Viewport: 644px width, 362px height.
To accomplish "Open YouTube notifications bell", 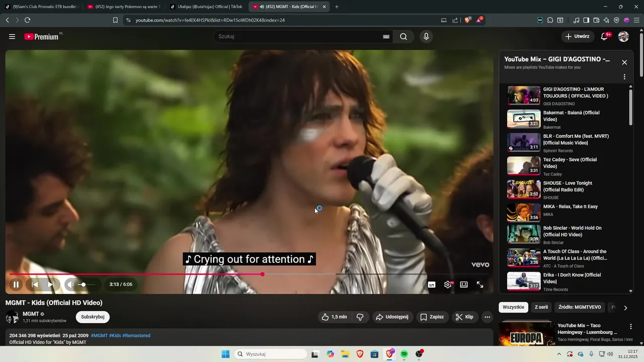I will (x=605, y=37).
